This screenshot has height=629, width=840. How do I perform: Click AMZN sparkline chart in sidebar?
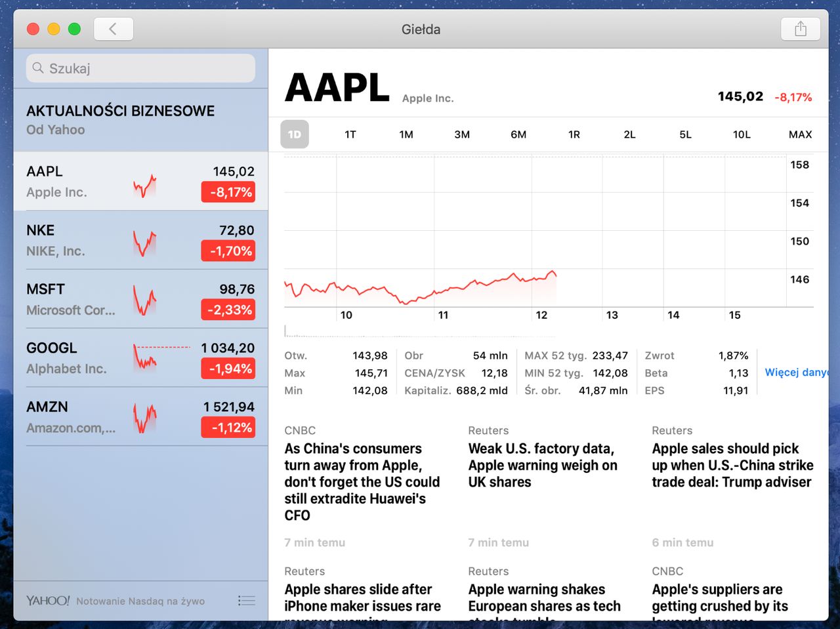coord(145,418)
